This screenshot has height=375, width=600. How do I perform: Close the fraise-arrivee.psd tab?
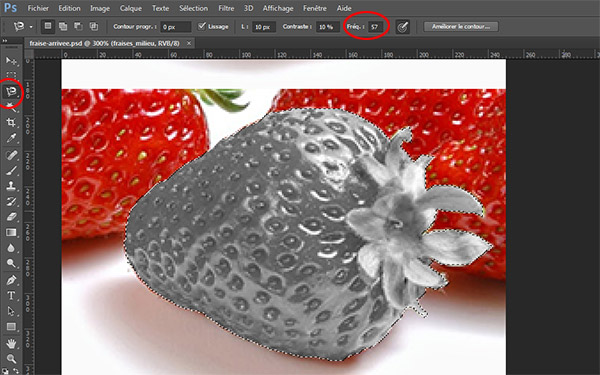click(x=189, y=43)
